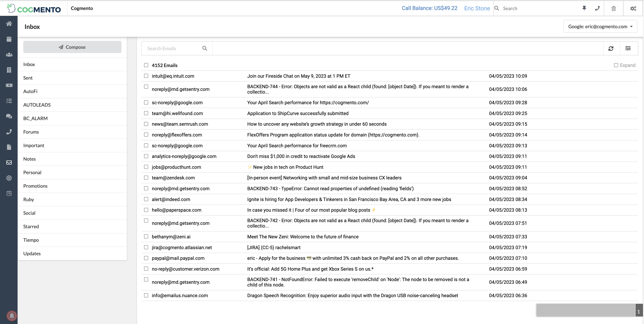Click the Search Emails magnifier icon
644x324 pixels.
205,48
